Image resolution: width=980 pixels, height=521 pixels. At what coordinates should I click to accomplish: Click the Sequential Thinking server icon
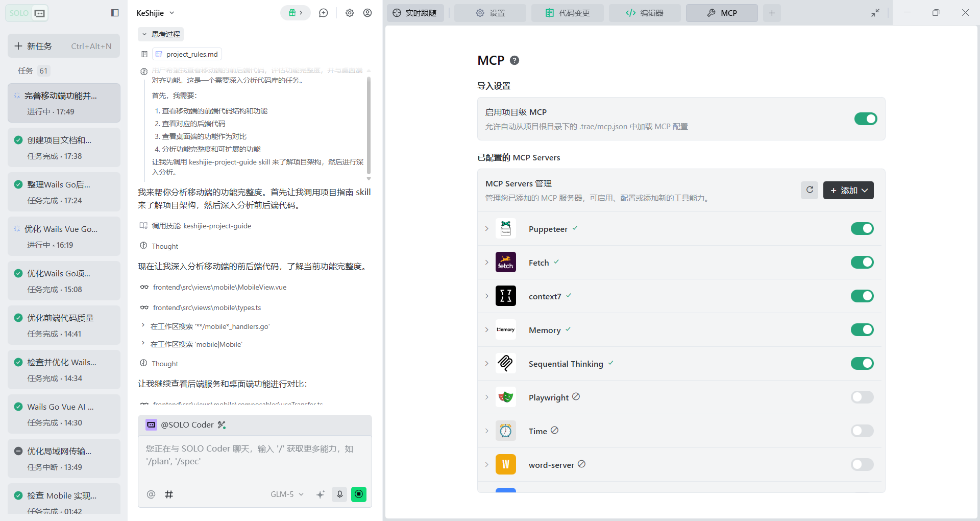[506, 363]
